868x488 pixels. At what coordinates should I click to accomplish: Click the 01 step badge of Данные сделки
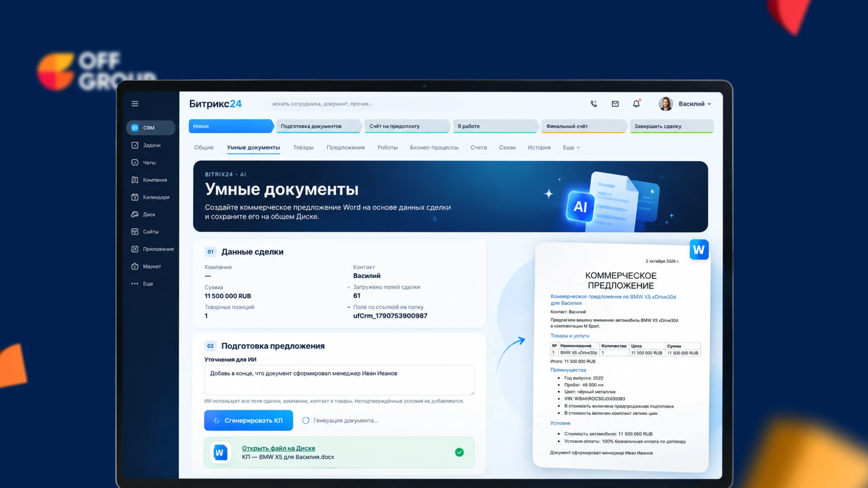click(210, 252)
